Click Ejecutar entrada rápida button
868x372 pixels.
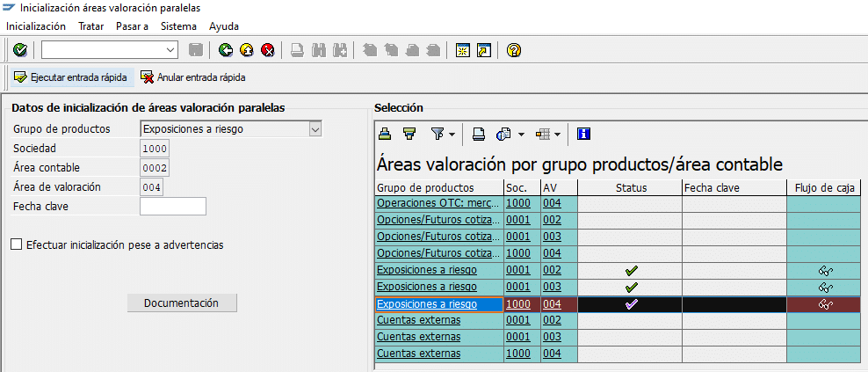70,77
